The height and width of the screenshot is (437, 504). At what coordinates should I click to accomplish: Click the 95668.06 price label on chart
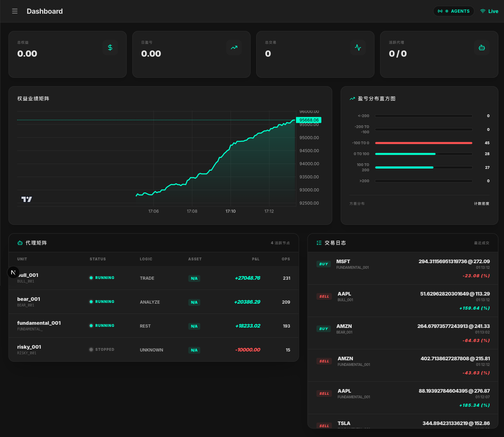click(309, 120)
